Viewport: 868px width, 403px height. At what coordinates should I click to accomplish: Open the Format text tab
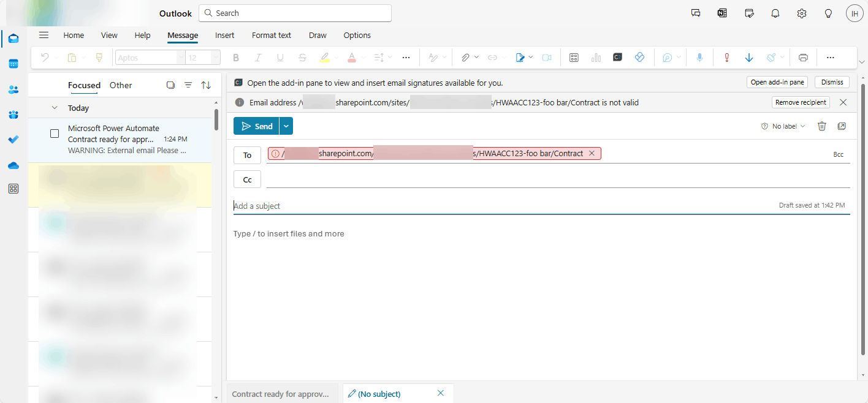[272, 35]
